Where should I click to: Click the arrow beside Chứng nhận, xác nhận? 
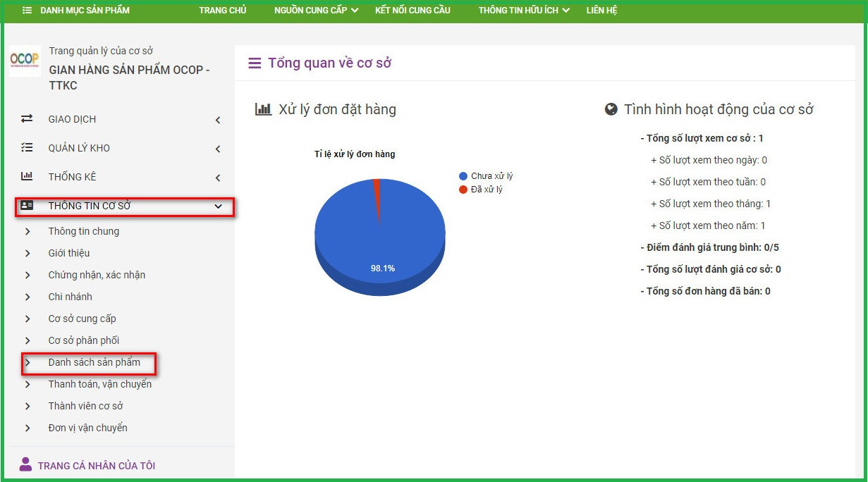coord(27,275)
